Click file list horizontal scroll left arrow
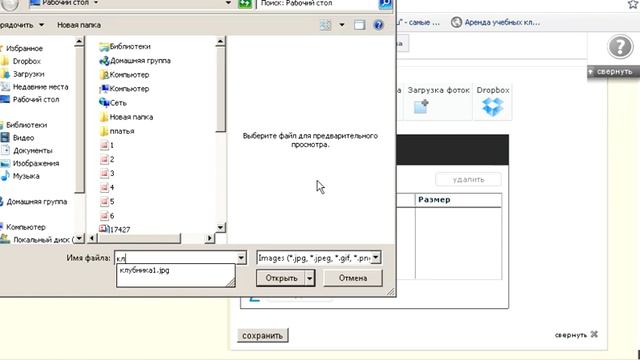This screenshot has width=640, height=360. pyautogui.click(x=92, y=238)
